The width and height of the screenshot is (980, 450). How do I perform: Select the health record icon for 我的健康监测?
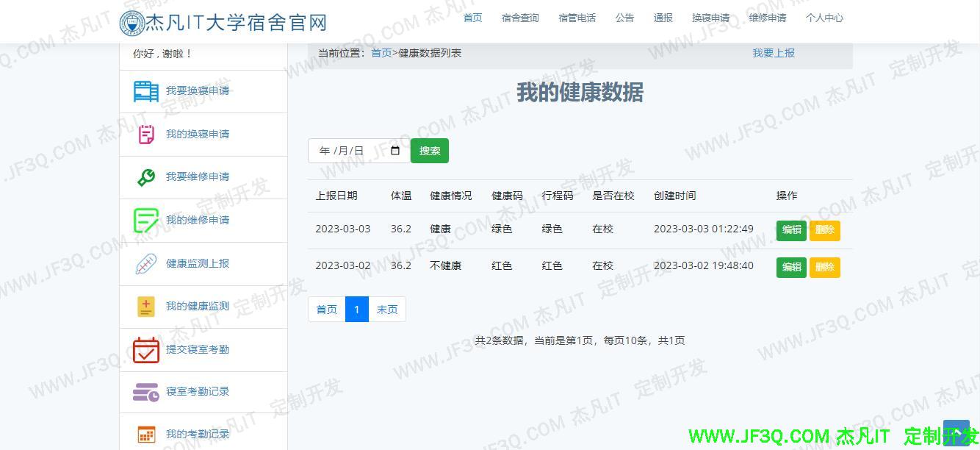point(145,306)
